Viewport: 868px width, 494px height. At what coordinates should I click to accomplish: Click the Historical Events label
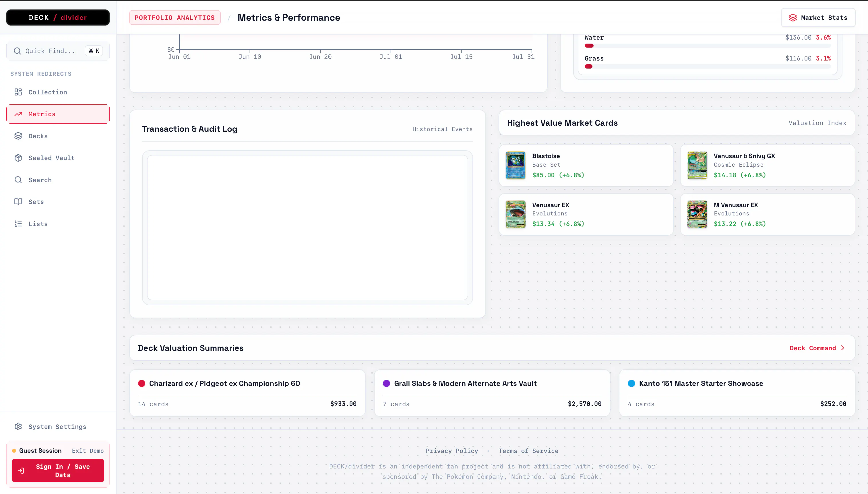[442, 129]
